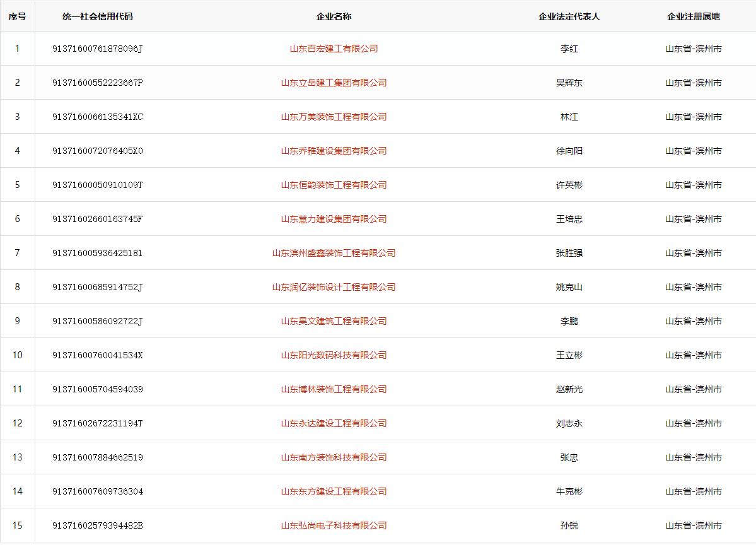Open the 山东乔雅建设集团有限公司 company page

pyautogui.click(x=334, y=151)
